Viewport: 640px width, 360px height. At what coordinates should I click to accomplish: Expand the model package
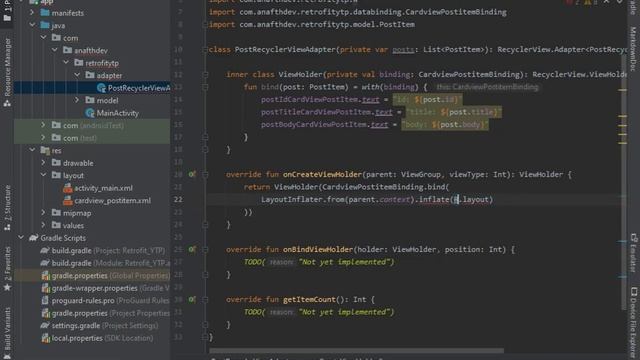click(x=77, y=100)
